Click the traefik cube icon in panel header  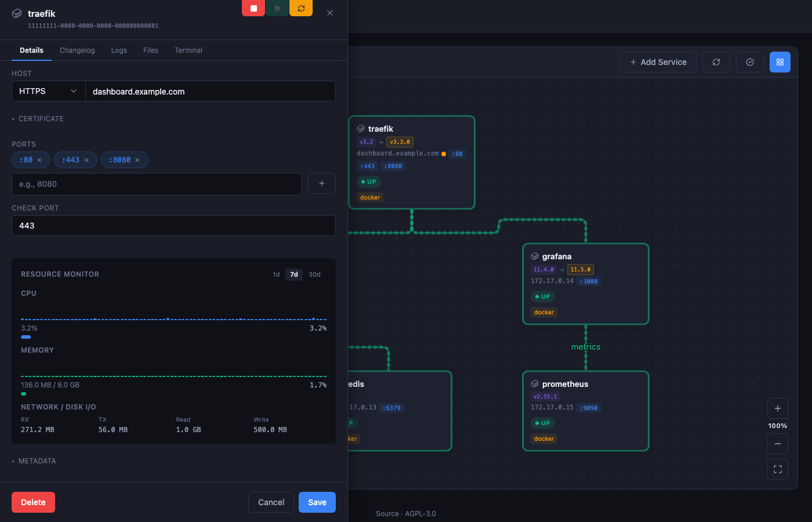coord(17,13)
